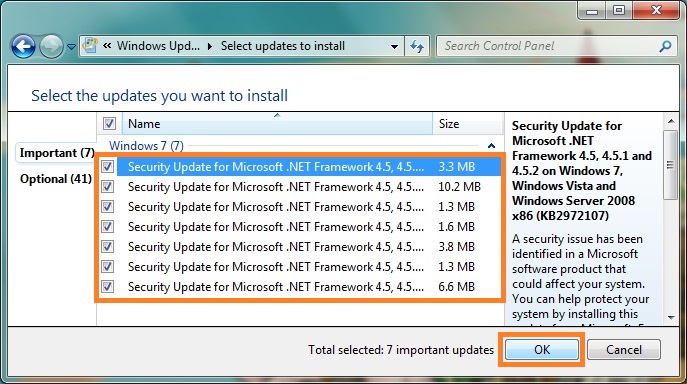
Task: Switch to the Optional (41) tab
Action: pos(56,179)
